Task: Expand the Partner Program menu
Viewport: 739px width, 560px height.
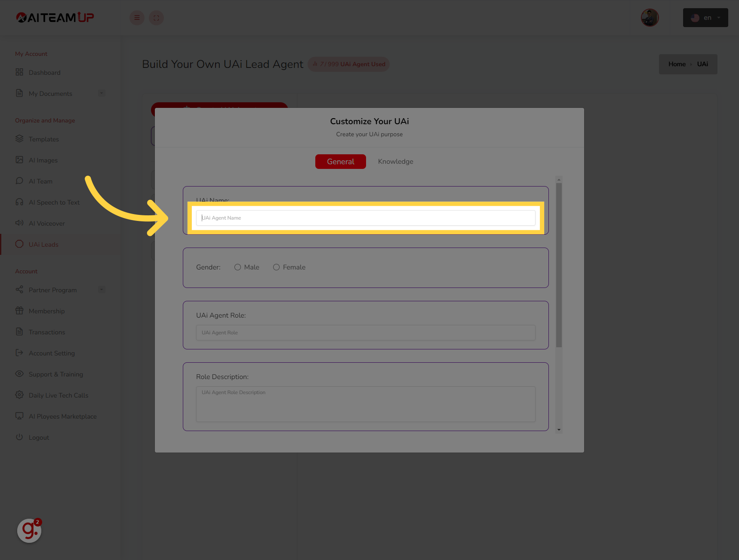Action: (102, 289)
